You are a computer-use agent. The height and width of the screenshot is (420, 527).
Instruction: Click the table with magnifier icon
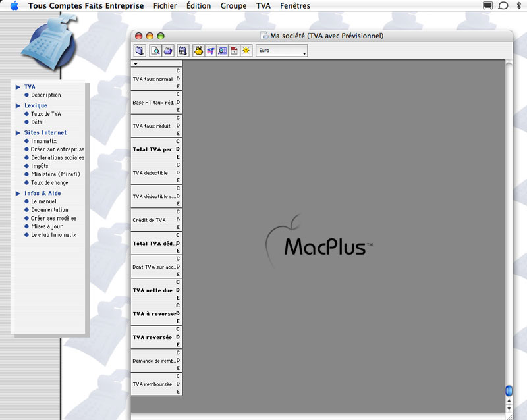click(x=223, y=51)
